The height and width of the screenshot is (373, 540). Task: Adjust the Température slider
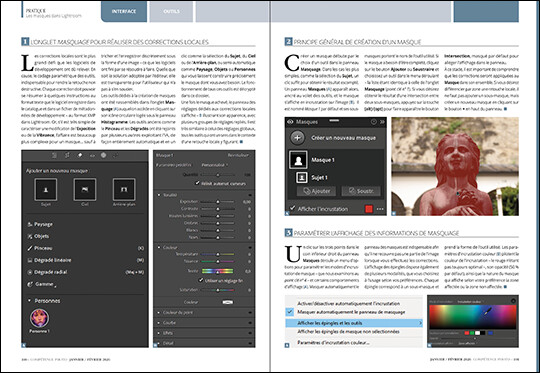(x=218, y=254)
